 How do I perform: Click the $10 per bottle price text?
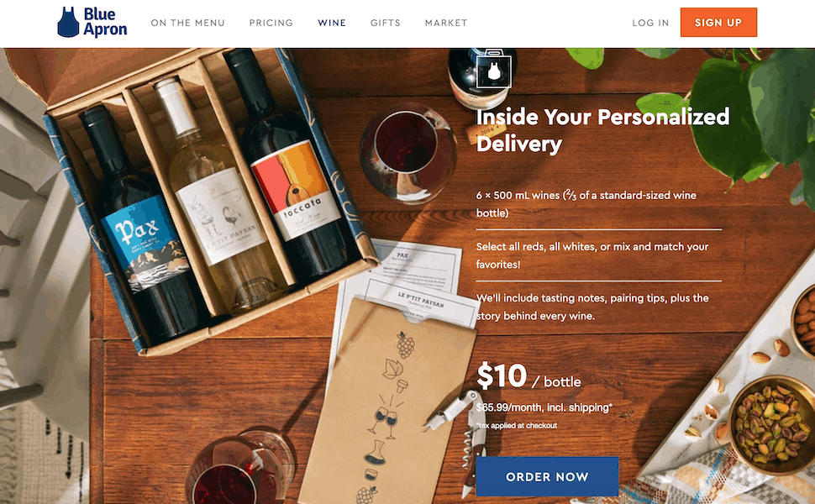coord(528,376)
